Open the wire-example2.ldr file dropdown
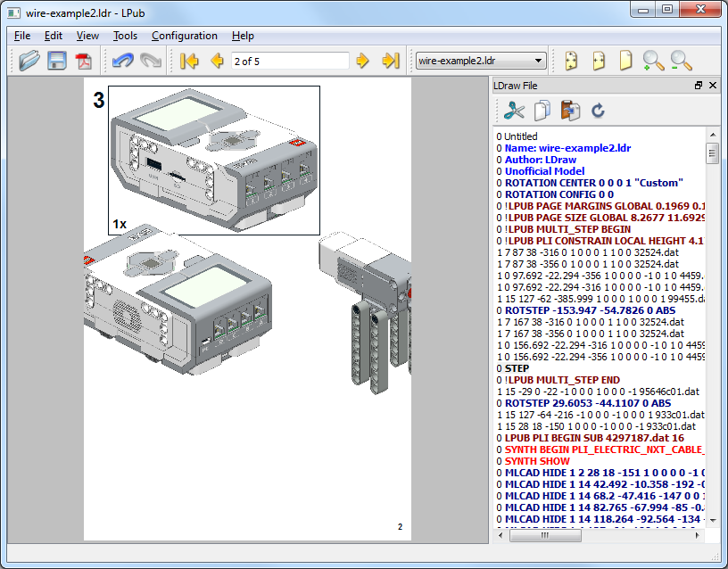Screen dimensions: 728x569 pos(481,61)
